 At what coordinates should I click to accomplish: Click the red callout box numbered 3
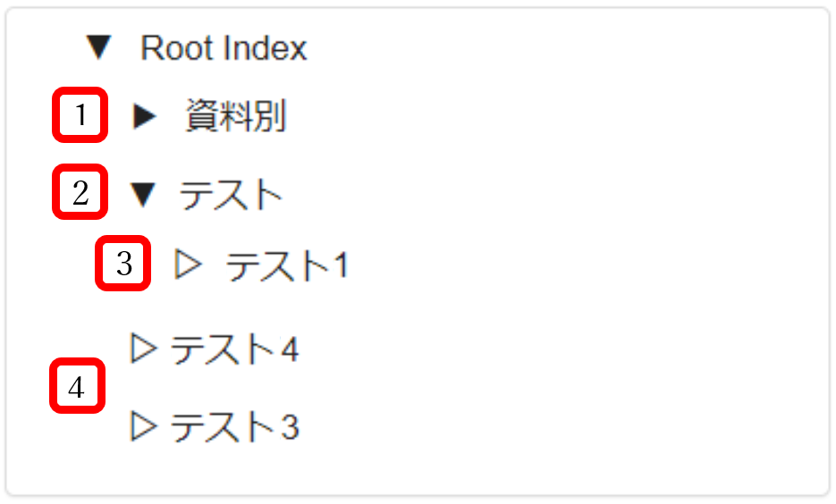coord(123,263)
